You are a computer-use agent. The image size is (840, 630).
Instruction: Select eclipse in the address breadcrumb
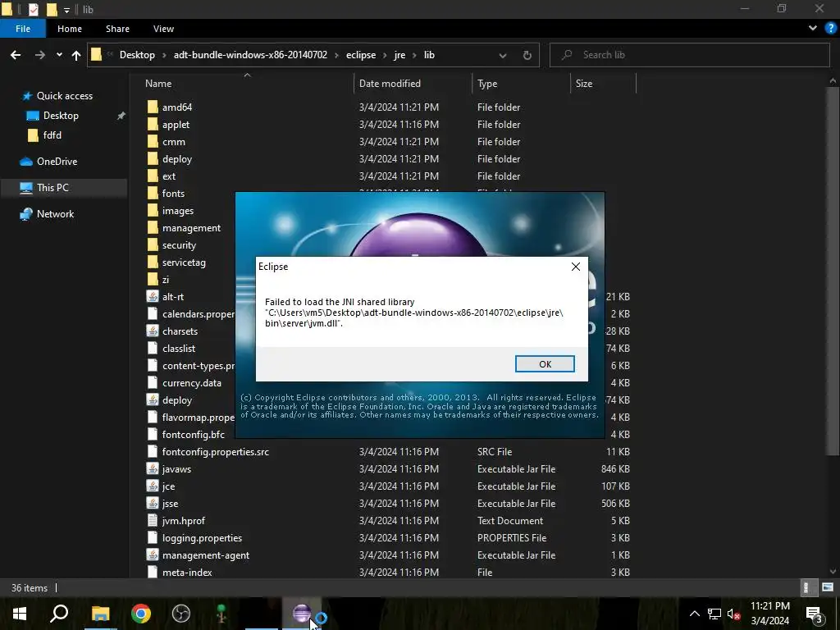361,55
